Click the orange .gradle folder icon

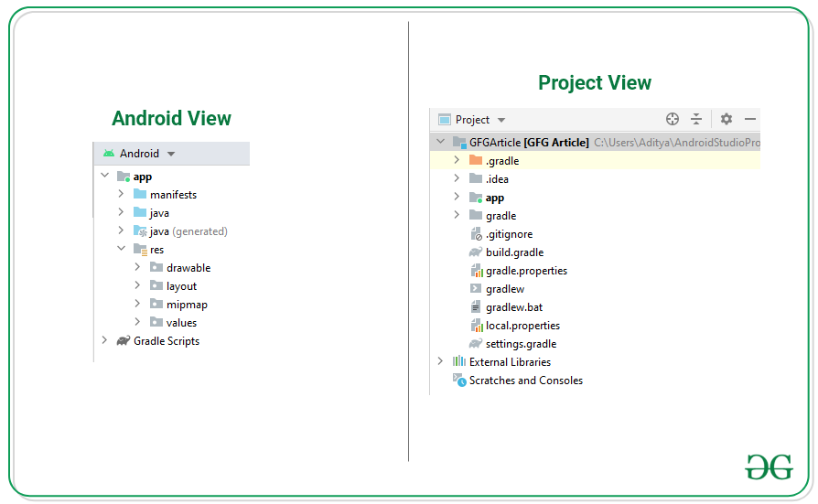click(475, 161)
